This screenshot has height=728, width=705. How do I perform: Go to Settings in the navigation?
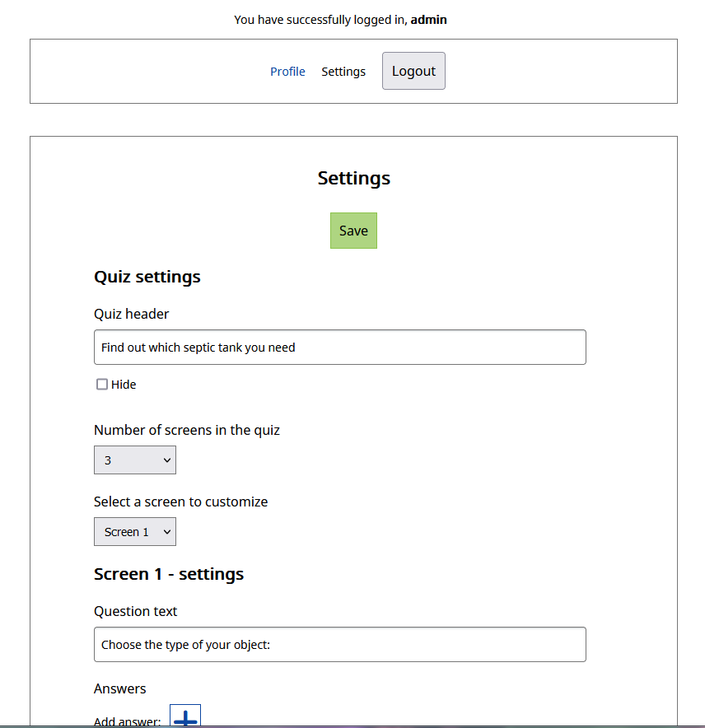pyautogui.click(x=343, y=72)
